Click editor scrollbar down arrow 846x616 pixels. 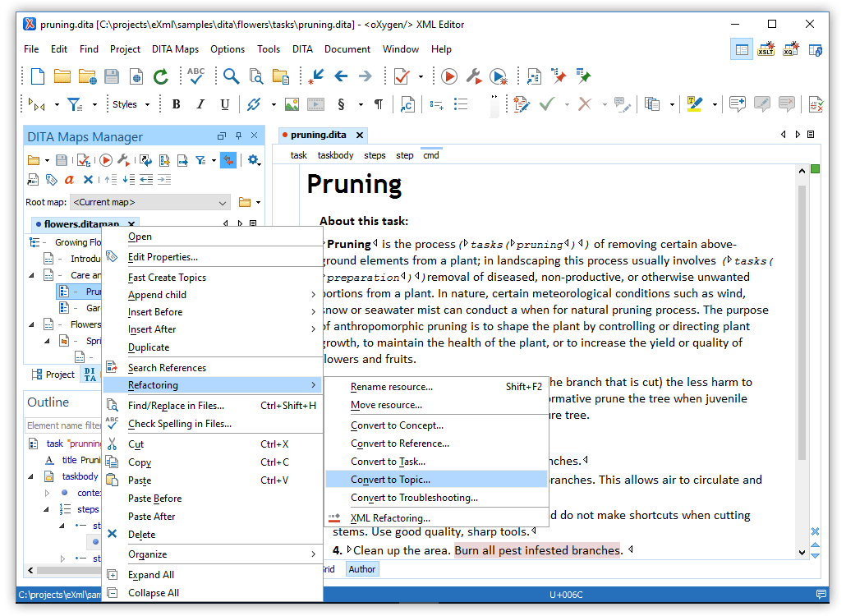(x=802, y=552)
